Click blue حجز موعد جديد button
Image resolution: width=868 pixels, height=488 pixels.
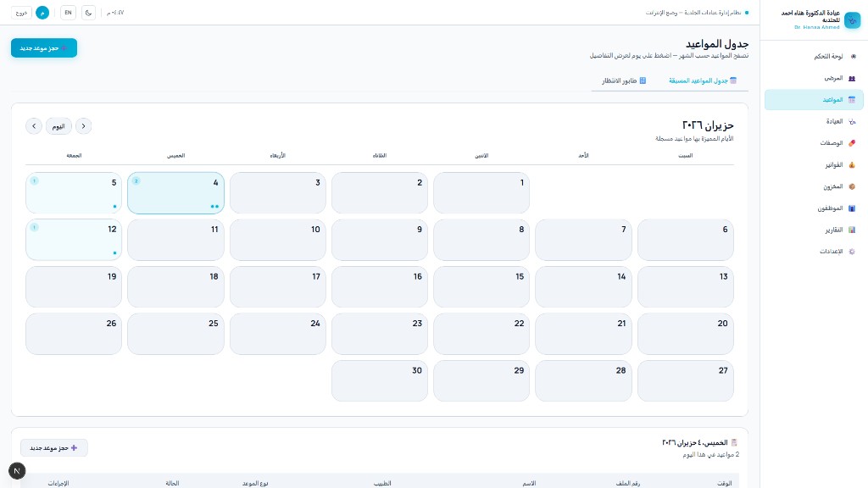pyautogui.click(x=44, y=48)
